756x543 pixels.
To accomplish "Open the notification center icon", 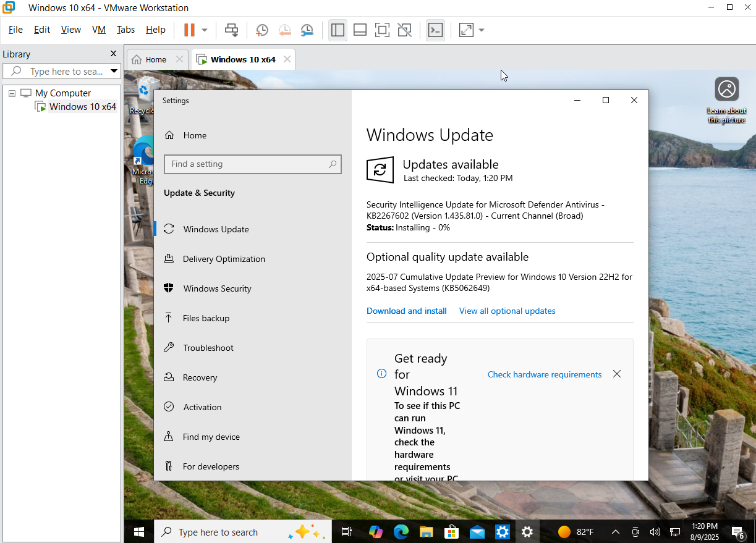I will point(737,532).
